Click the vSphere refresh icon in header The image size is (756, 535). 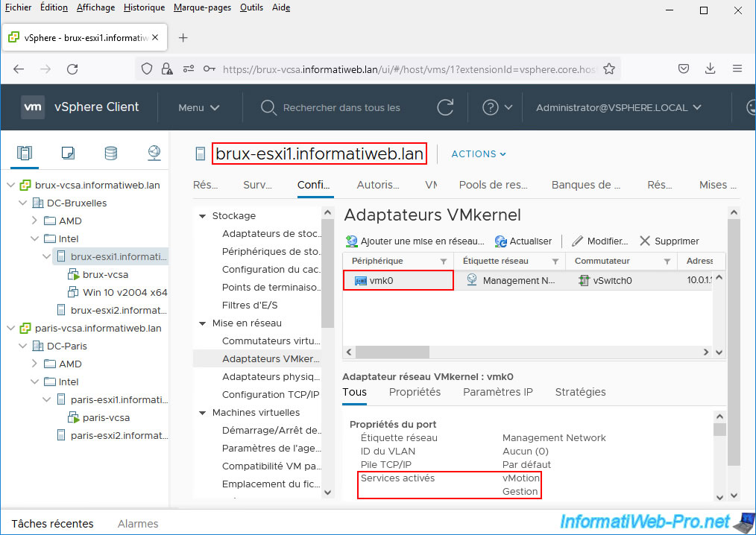(x=446, y=107)
